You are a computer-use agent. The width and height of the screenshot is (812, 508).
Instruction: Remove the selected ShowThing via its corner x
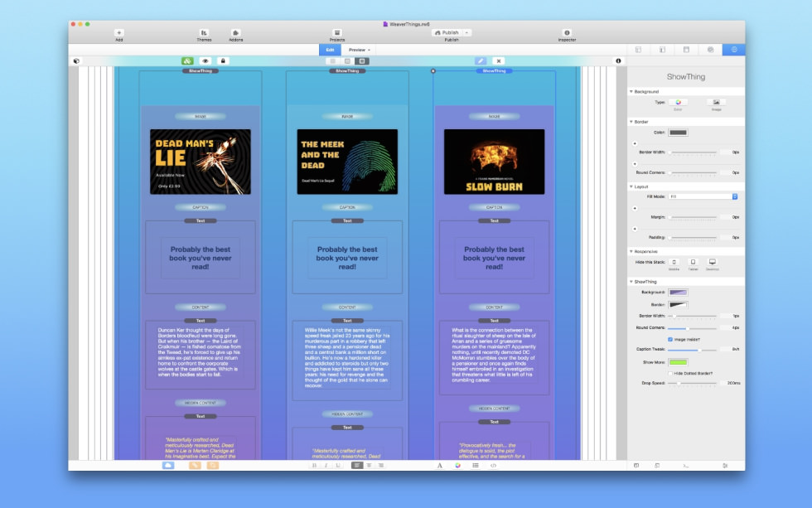433,71
